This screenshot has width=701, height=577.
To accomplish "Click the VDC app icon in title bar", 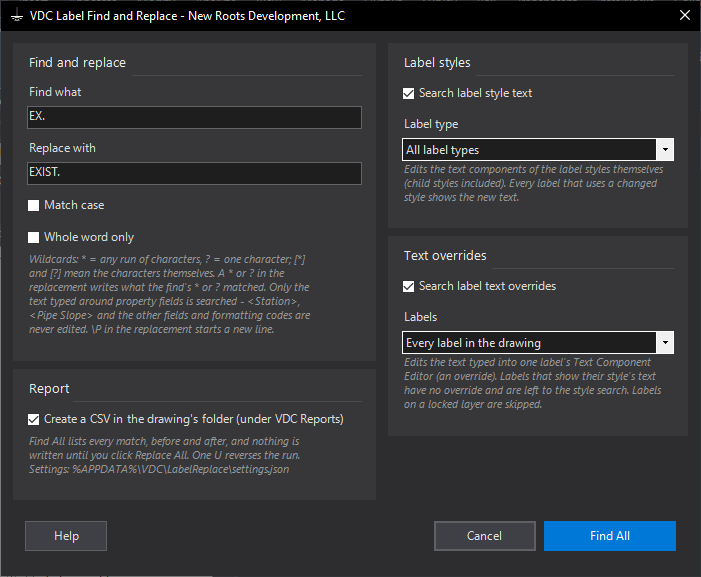I will [17, 17].
